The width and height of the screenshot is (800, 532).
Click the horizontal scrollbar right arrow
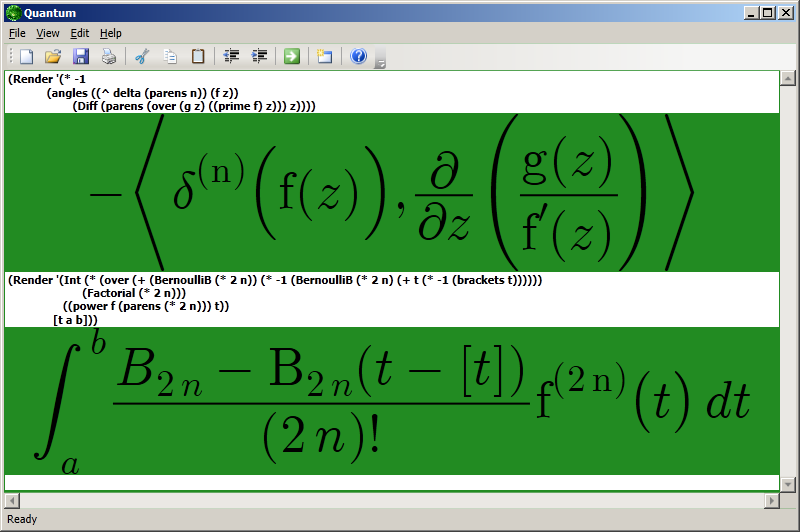click(x=771, y=501)
